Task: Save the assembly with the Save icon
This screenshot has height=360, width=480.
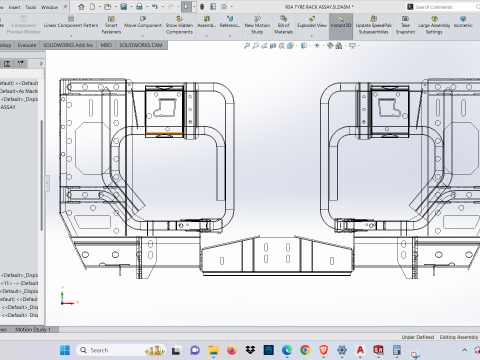Action: [124, 7]
